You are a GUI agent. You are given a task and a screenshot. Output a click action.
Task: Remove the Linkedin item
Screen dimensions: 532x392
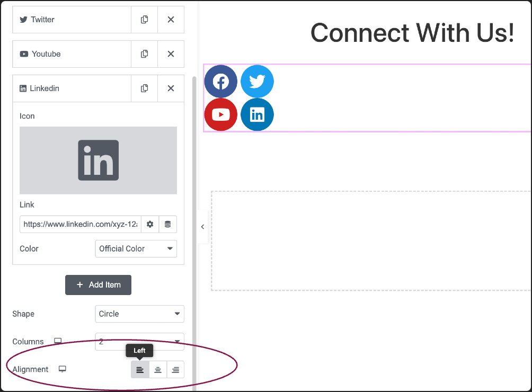pyautogui.click(x=171, y=88)
